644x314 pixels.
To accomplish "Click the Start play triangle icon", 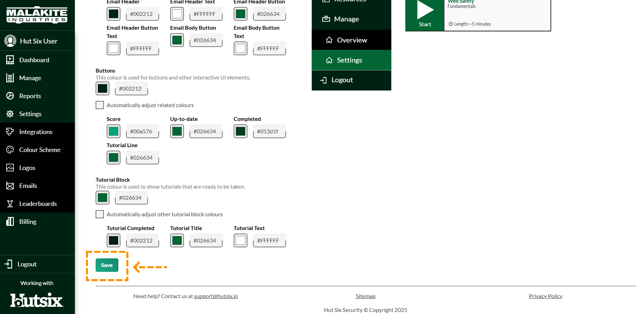I will [425, 10].
